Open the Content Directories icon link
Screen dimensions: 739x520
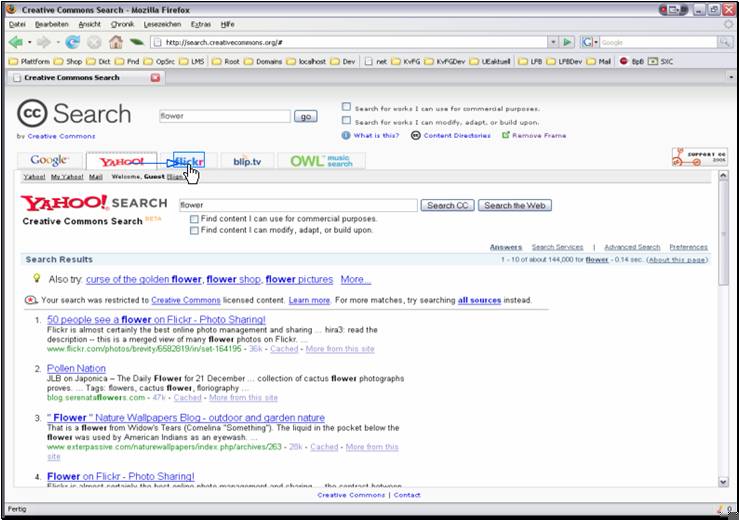(416, 135)
